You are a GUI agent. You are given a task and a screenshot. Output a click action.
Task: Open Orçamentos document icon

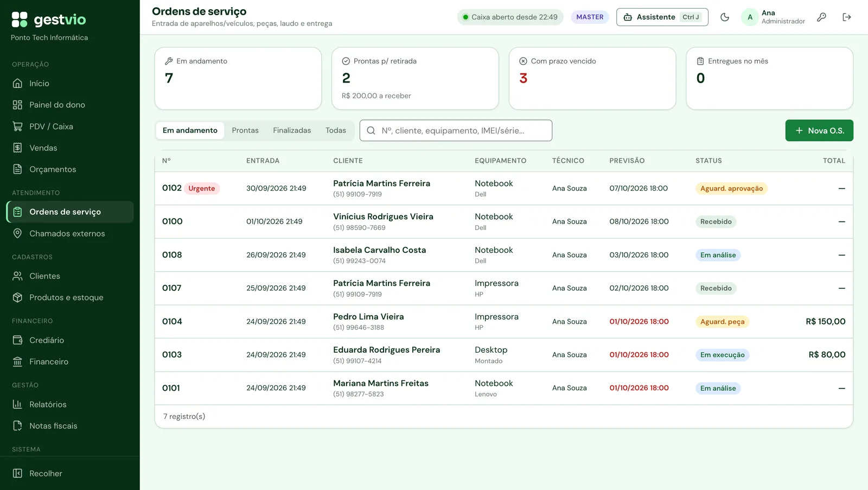tap(17, 169)
